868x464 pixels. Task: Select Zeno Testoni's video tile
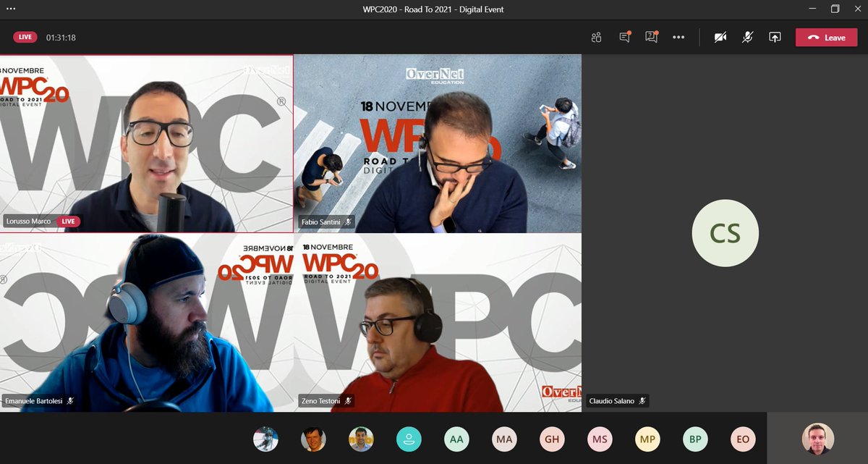coord(438,322)
